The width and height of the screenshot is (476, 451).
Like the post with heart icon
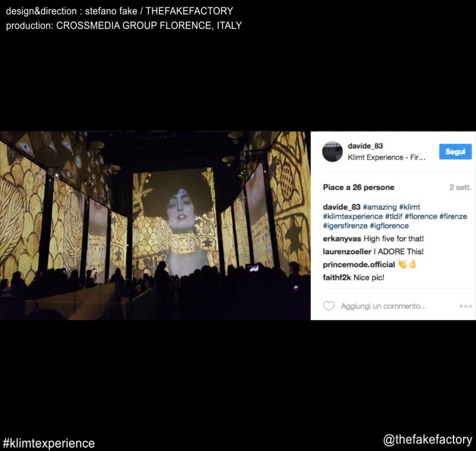pos(328,306)
